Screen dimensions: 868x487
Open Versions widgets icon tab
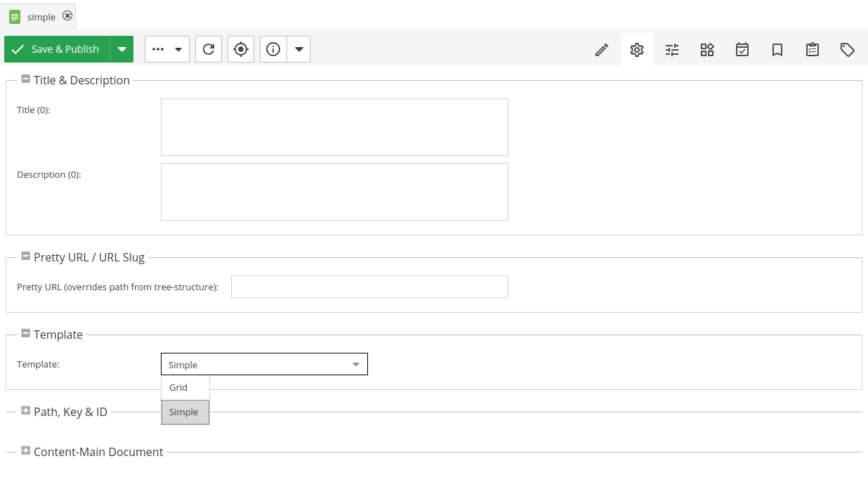pyautogui.click(x=707, y=50)
